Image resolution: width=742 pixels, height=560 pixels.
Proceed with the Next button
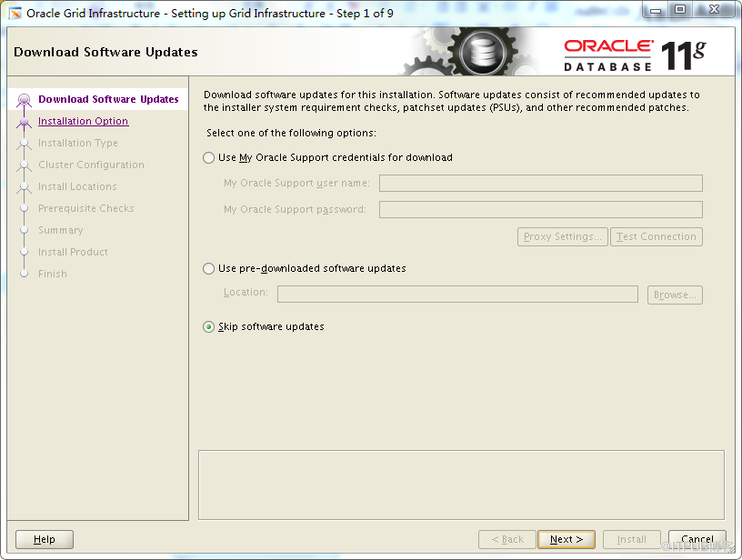click(x=567, y=540)
